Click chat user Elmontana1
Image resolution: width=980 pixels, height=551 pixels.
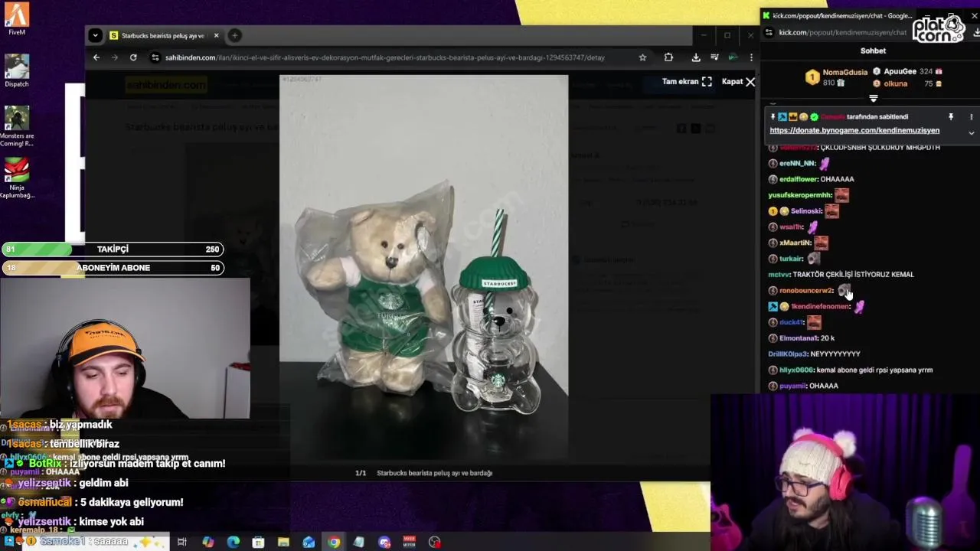pyautogui.click(x=799, y=338)
